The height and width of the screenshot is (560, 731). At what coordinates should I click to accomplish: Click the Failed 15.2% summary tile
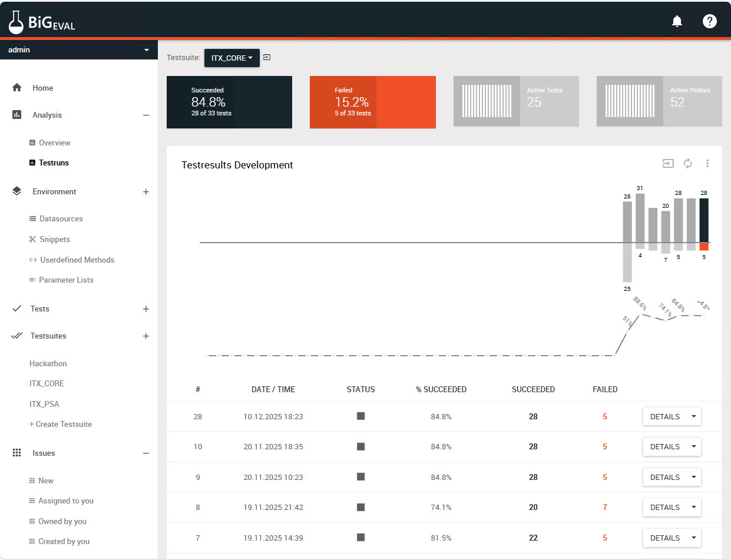tap(372, 102)
